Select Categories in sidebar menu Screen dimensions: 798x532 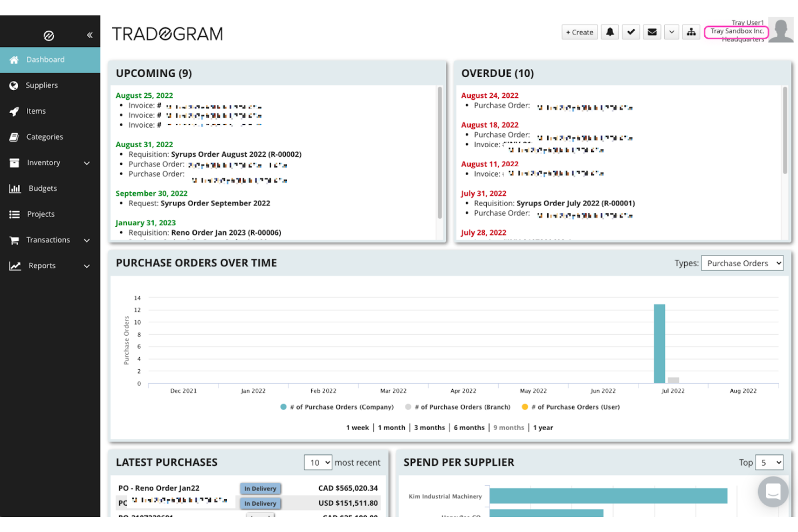click(45, 137)
